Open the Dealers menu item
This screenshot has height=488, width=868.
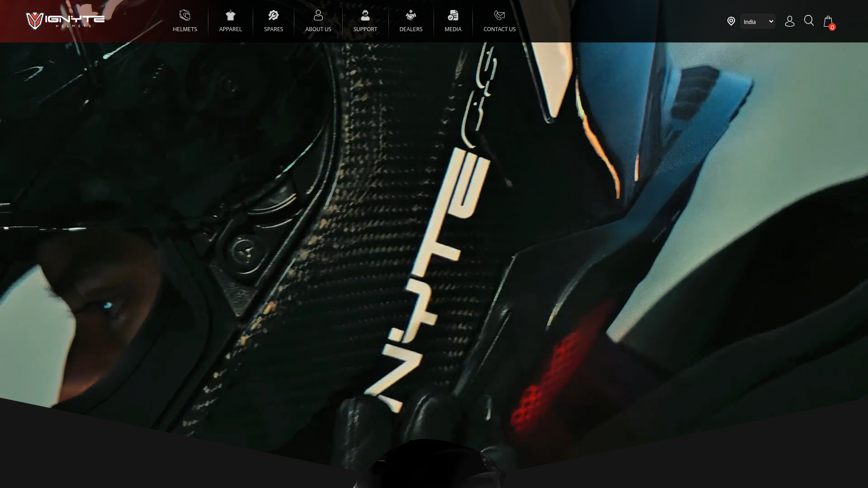pyautogui.click(x=411, y=29)
